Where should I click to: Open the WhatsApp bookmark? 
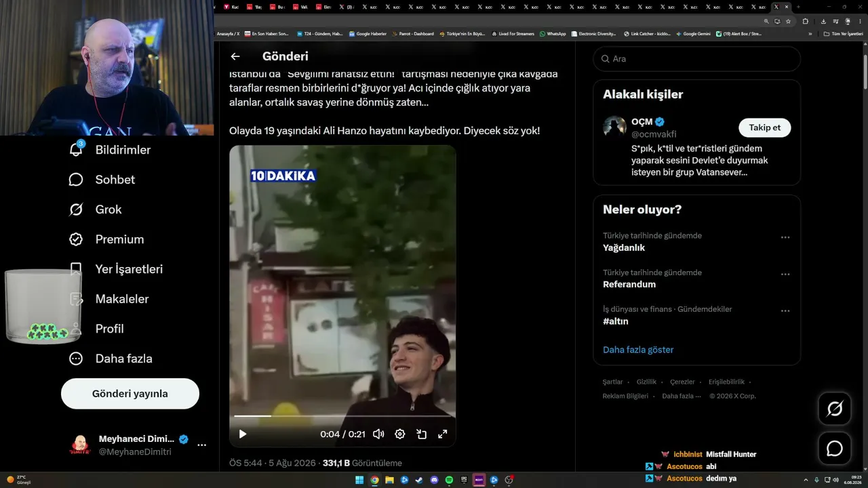pyautogui.click(x=553, y=34)
